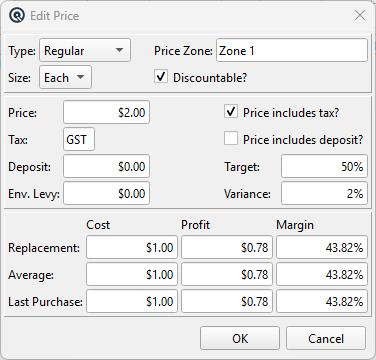
Task: Close the Edit Price dialog
Action: click(x=360, y=15)
